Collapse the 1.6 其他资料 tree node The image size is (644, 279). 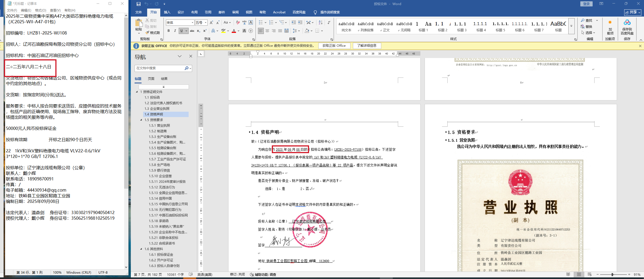click(141, 249)
